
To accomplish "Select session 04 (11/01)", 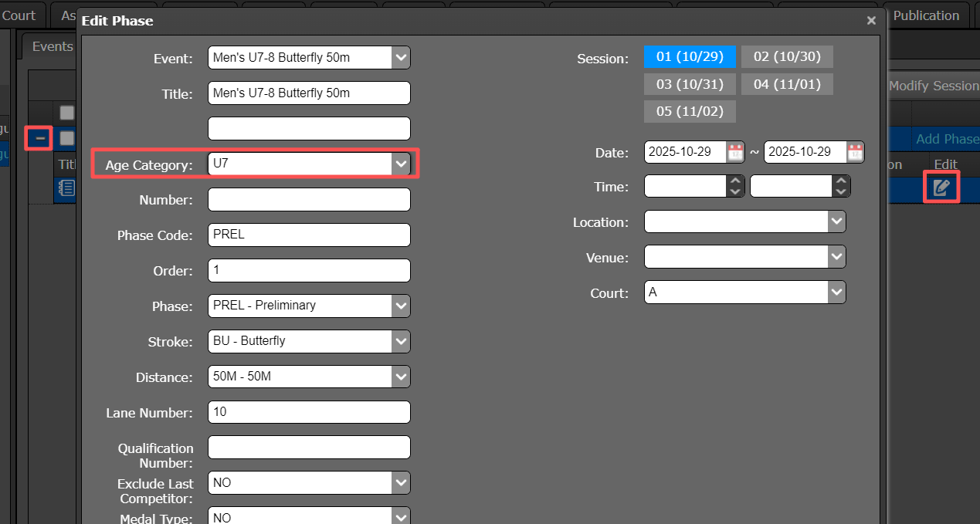I will click(787, 83).
